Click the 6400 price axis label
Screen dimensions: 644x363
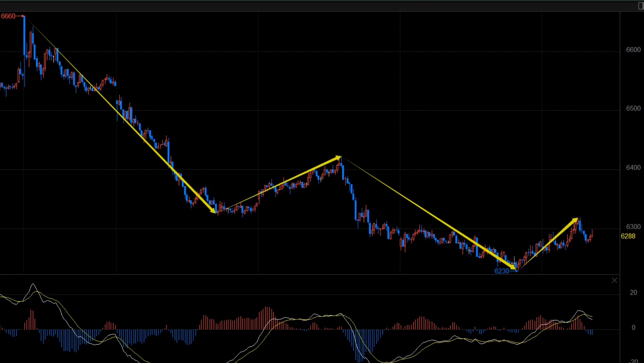point(633,167)
